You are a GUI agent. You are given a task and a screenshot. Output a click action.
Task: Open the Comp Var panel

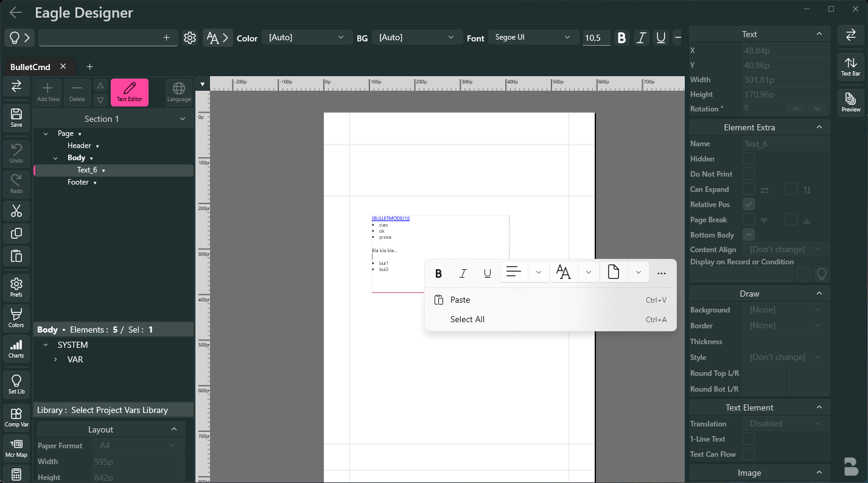click(16, 417)
